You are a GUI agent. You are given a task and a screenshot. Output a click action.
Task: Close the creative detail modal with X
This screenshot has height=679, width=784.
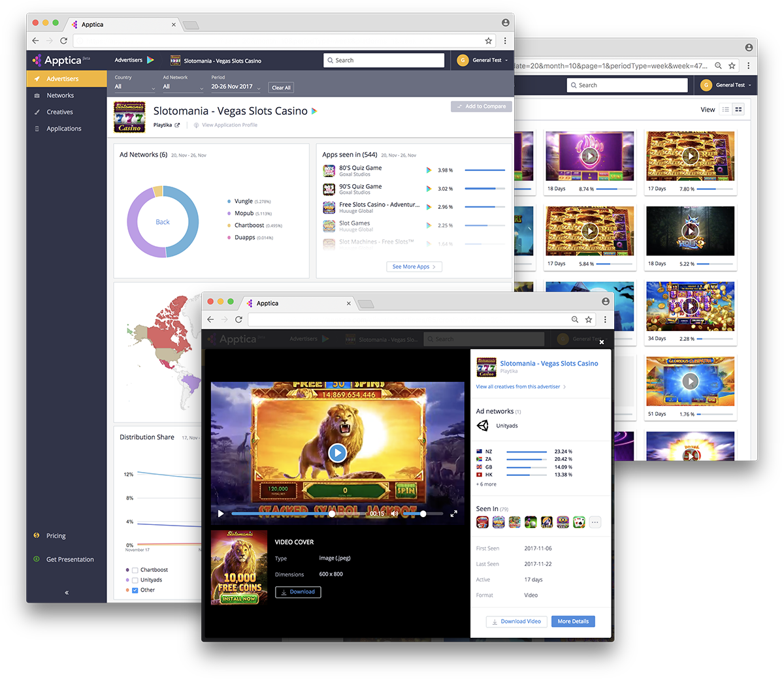click(x=602, y=342)
